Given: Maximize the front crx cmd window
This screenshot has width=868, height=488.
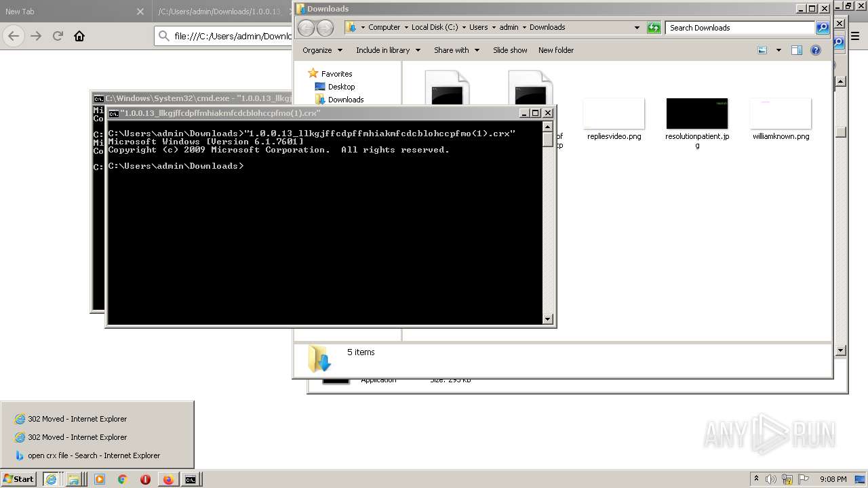Looking at the screenshot, I should (x=536, y=113).
